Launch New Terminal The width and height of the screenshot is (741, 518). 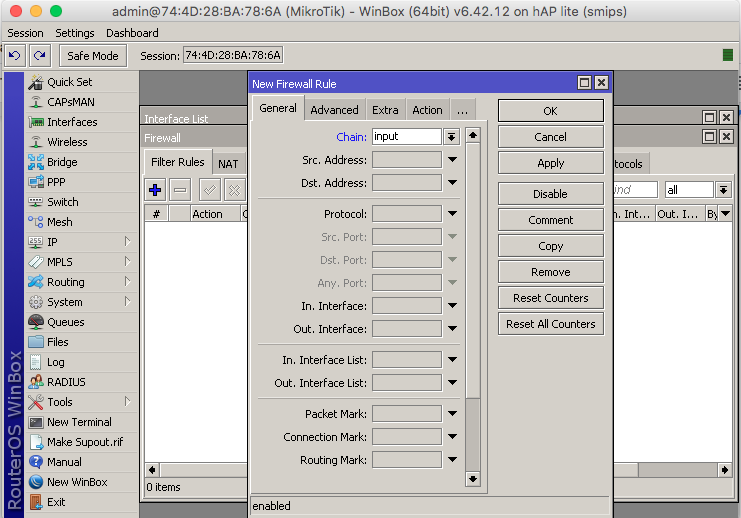coord(81,422)
